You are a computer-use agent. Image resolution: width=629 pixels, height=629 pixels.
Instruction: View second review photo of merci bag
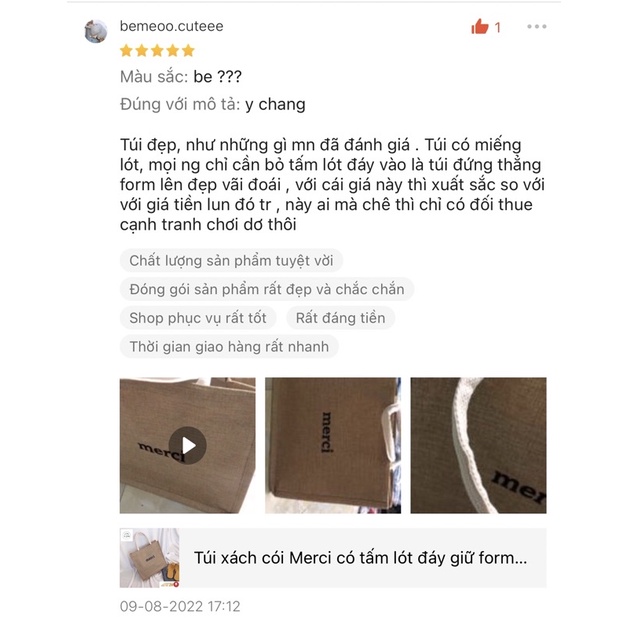(x=333, y=445)
